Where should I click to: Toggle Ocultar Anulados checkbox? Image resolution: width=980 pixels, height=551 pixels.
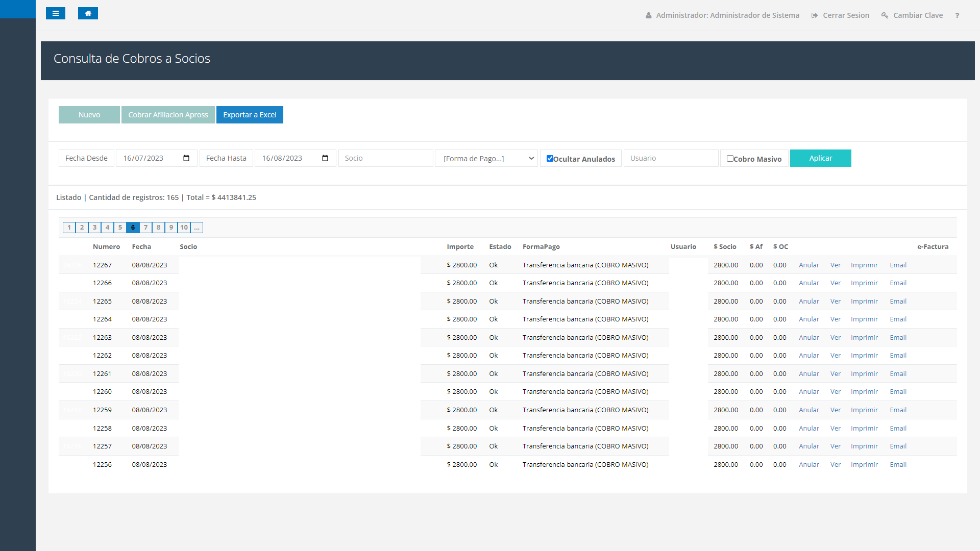(x=550, y=158)
